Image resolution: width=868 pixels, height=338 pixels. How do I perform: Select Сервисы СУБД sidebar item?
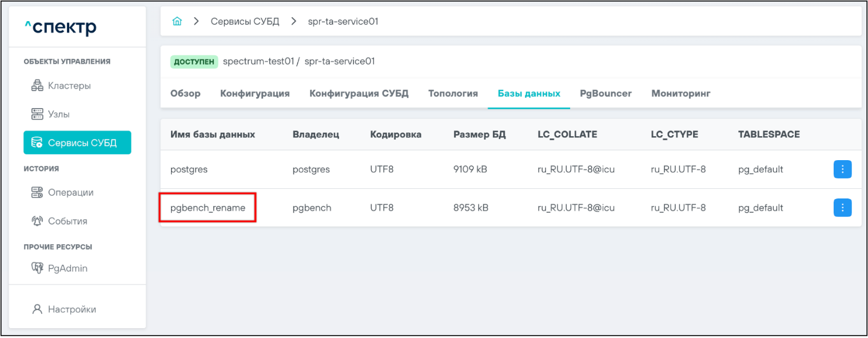click(77, 143)
